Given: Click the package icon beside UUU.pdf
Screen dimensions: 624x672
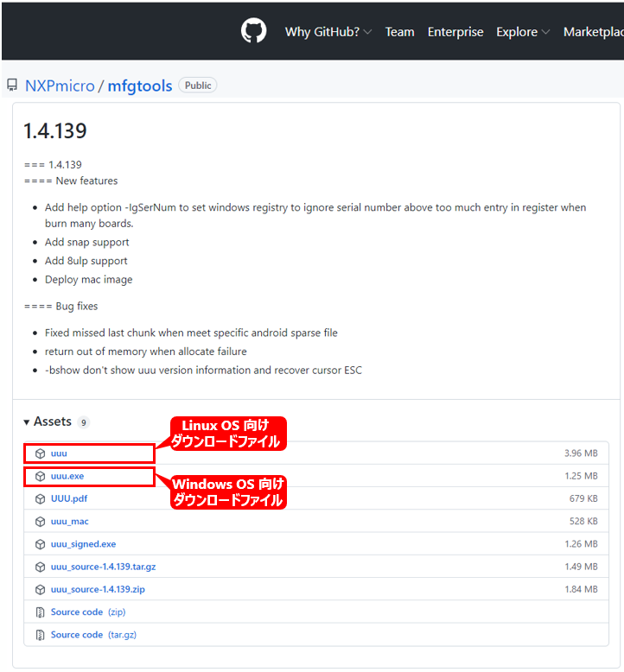Looking at the screenshot, I should tap(40, 498).
